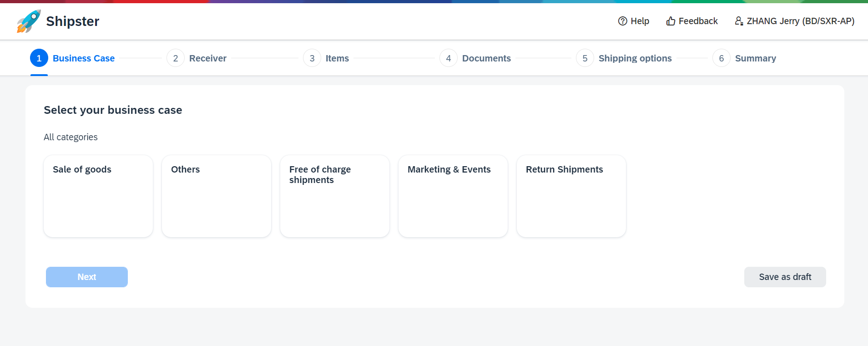Open the Feedback link
The image size is (868, 346).
coord(698,21)
